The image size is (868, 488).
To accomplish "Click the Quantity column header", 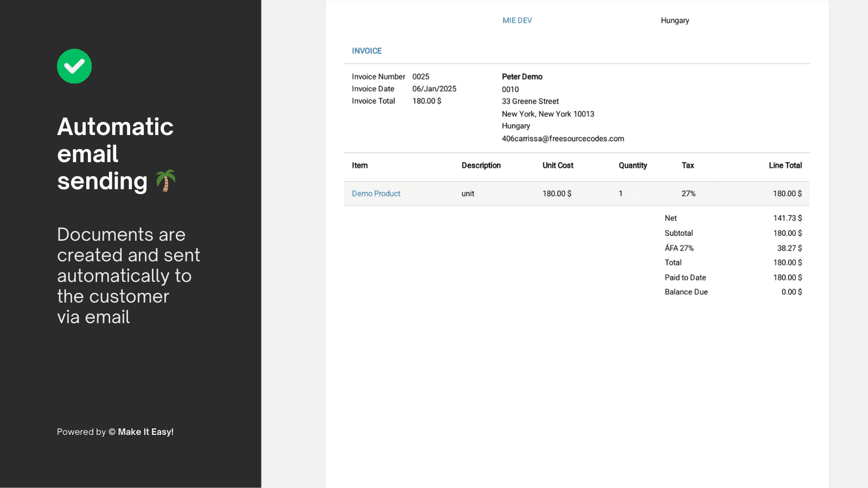I will (633, 165).
